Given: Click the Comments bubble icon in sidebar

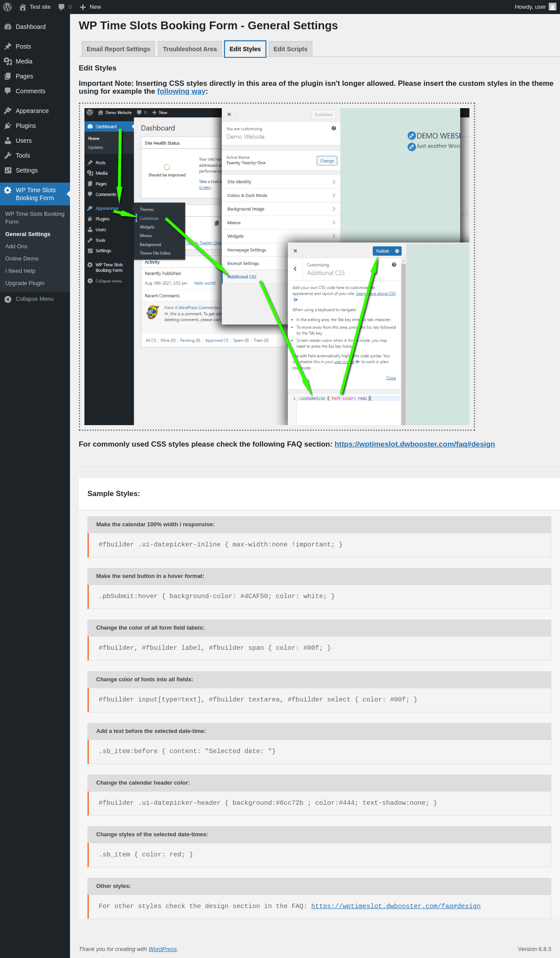Looking at the screenshot, I should click(8, 91).
